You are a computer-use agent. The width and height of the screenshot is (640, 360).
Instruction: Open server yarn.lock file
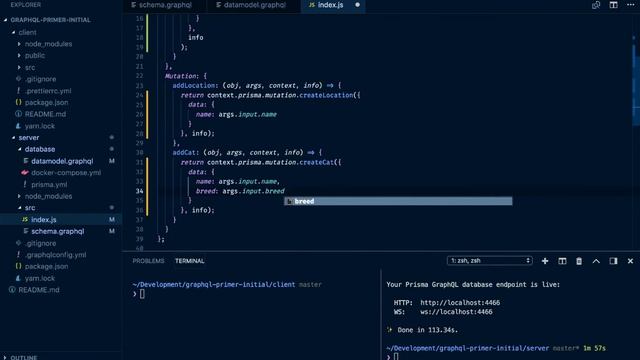(40, 278)
